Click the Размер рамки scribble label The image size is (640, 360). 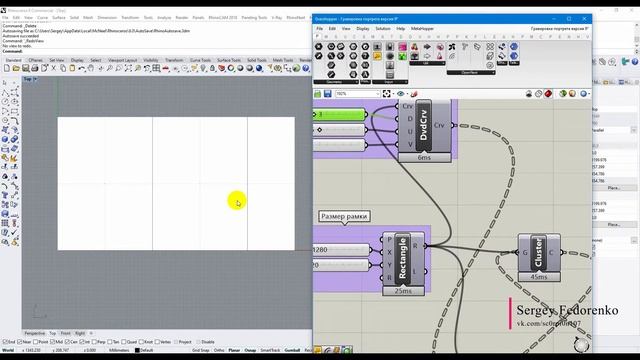tap(344, 216)
